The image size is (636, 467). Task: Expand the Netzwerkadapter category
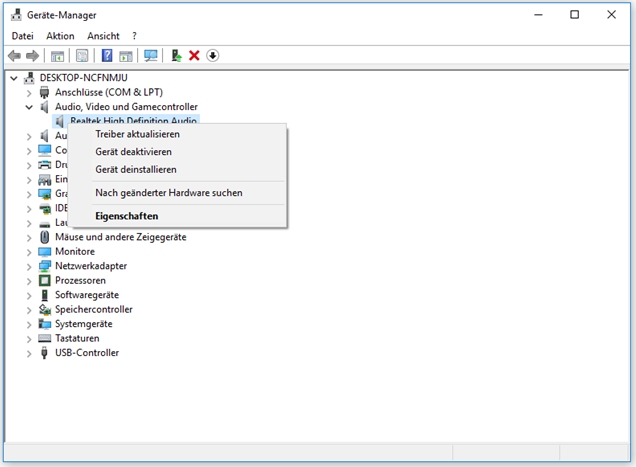click(x=28, y=266)
